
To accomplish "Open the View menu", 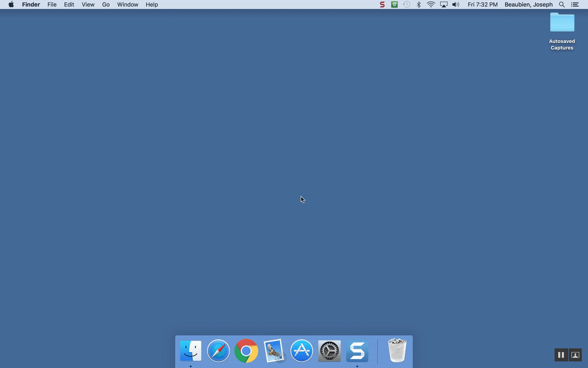I will point(88,4).
